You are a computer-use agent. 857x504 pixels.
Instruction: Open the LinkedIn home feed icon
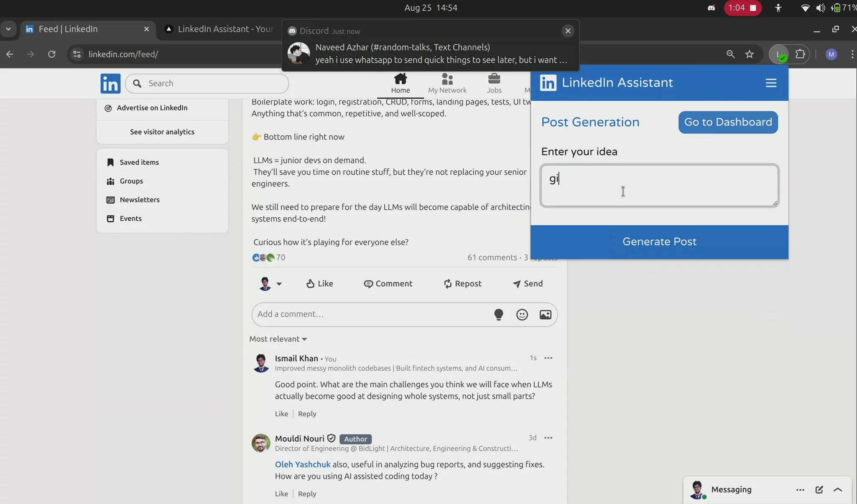pos(400,83)
